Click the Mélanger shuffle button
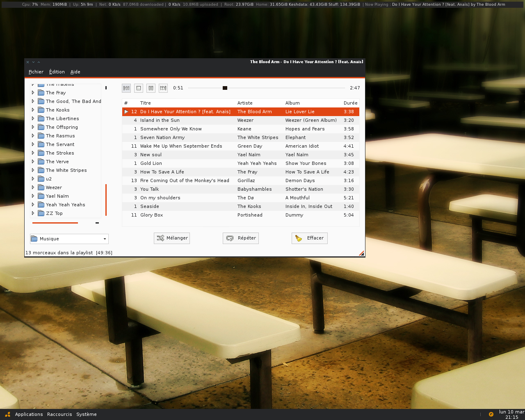525x420 pixels. (172, 238)
